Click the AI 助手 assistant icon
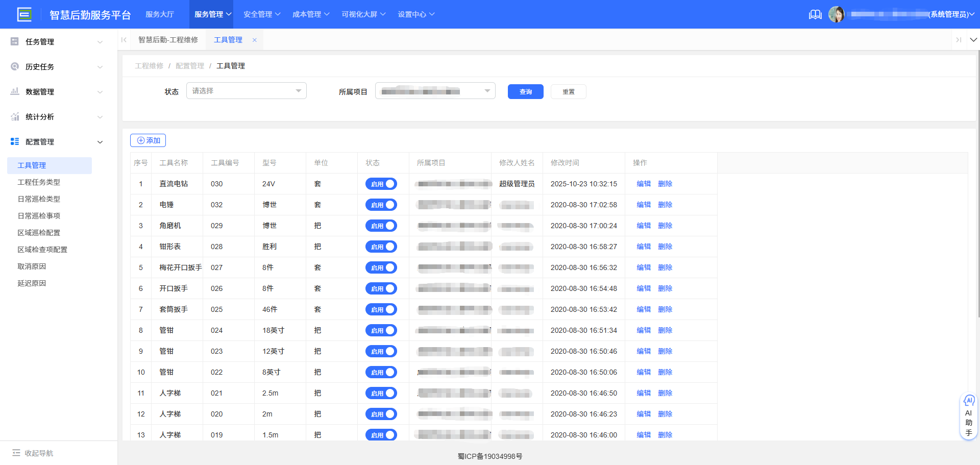 [969, 416]
